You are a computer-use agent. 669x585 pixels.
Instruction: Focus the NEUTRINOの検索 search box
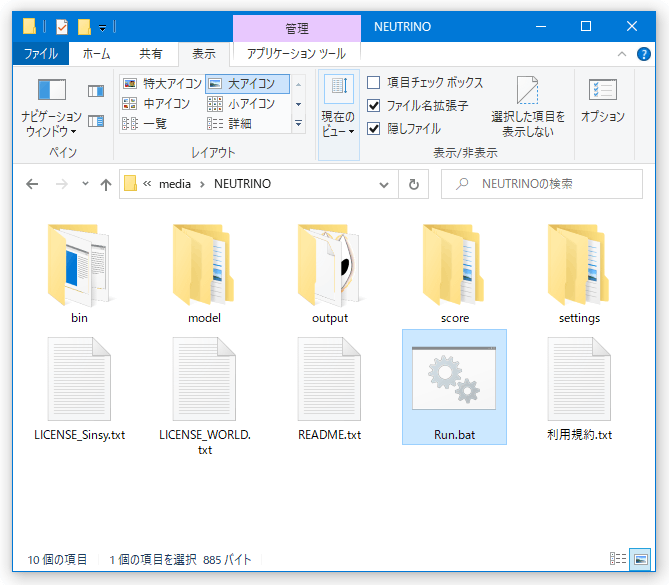541,184
